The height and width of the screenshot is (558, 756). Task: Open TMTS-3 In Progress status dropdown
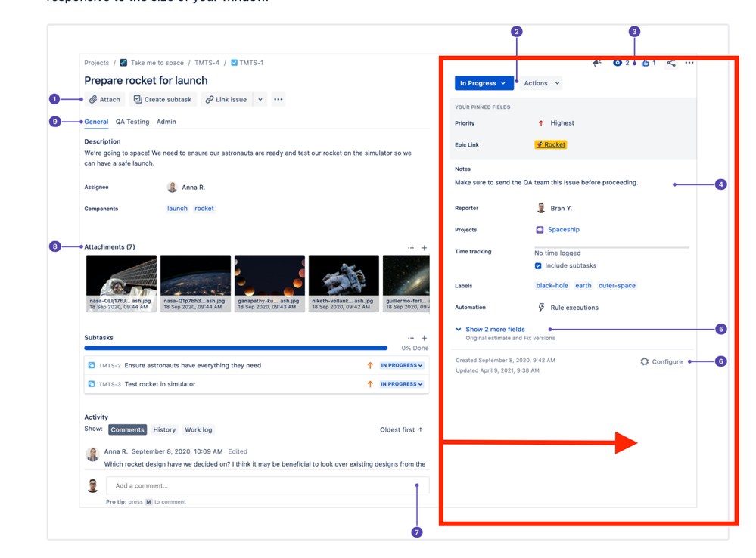tap(402, 385)
